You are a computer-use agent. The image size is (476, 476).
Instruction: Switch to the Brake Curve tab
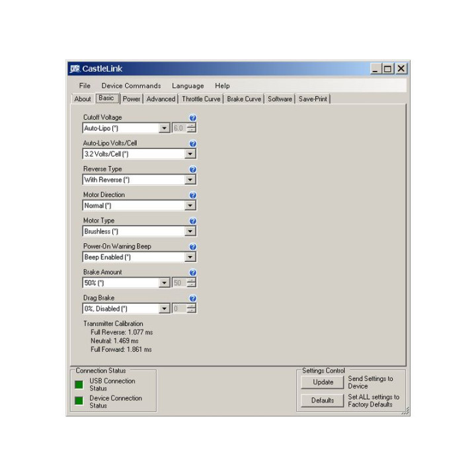pos(244,99)
